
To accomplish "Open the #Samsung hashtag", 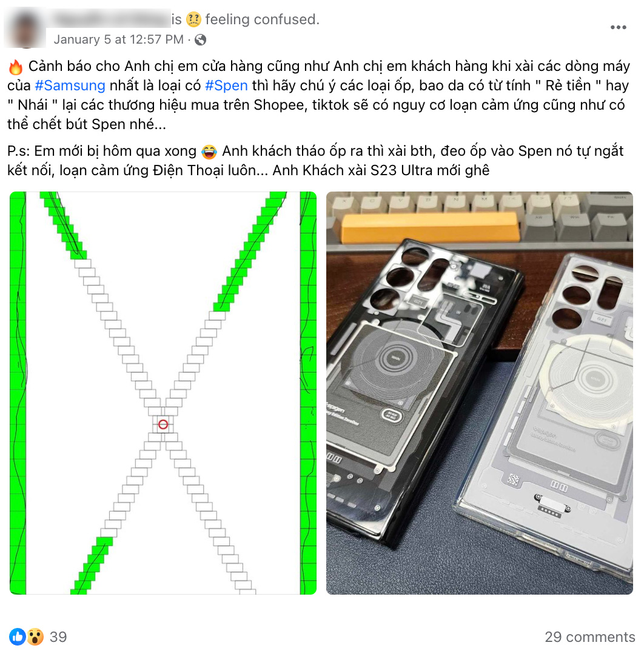I will [x=70, y=85].
